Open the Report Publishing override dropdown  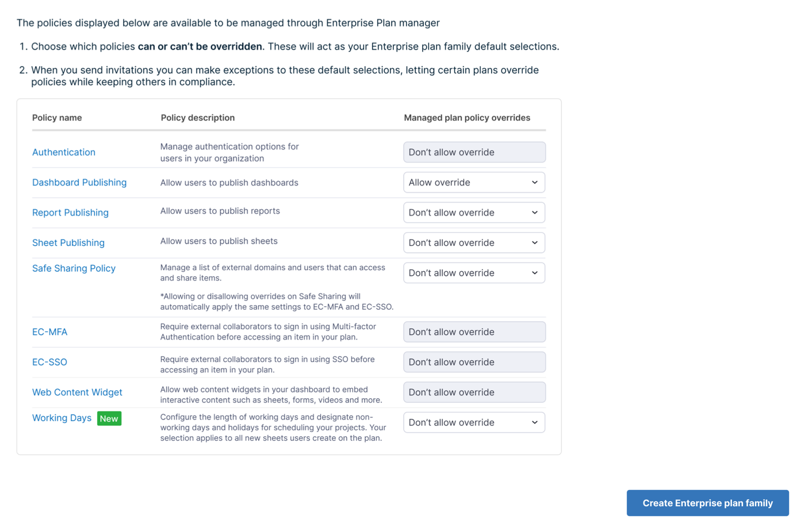tap(474, 213)
